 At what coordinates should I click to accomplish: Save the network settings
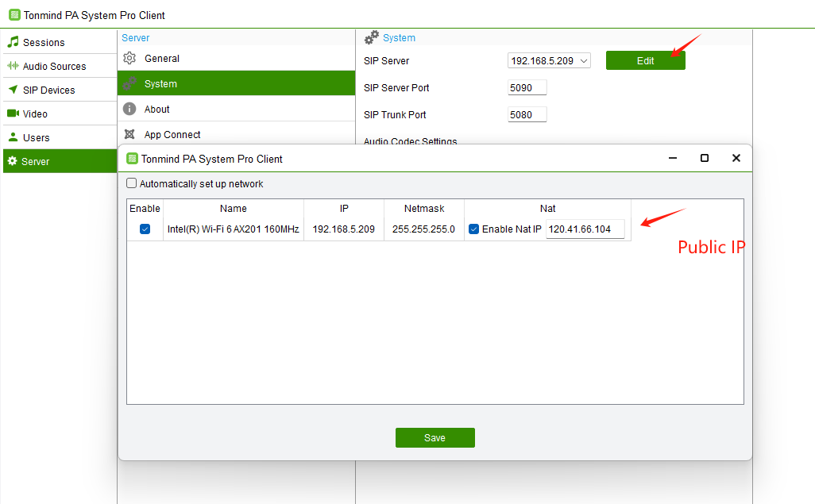click(x=435, y=438)
